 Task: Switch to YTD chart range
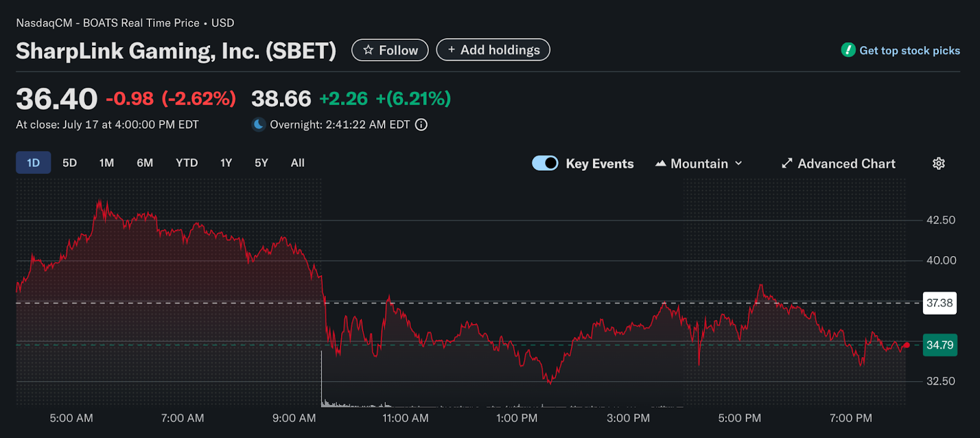point(187,163)
